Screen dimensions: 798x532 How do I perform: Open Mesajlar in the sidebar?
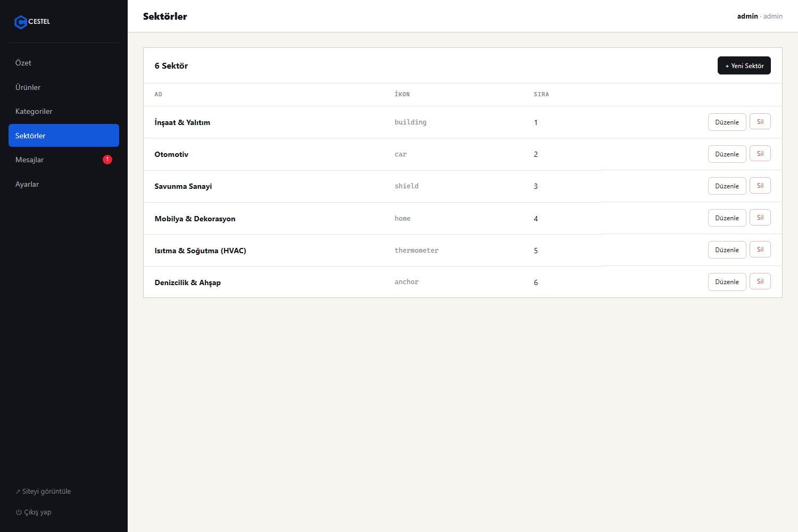click(x=64, y=160)
